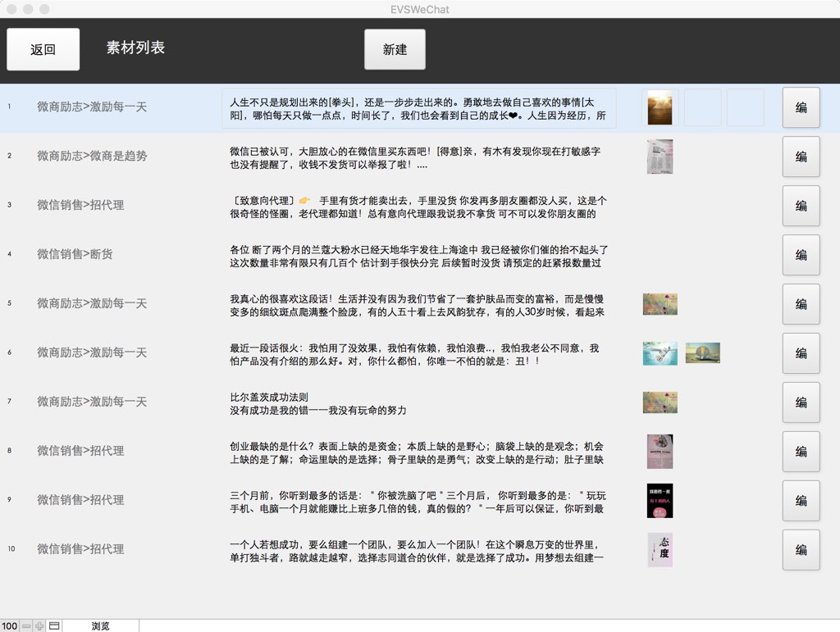Click the black poster thumbnail in row 9

[x=660, y=501]
